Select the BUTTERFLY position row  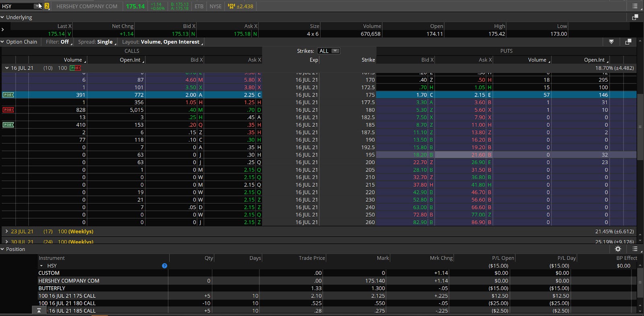338,288
